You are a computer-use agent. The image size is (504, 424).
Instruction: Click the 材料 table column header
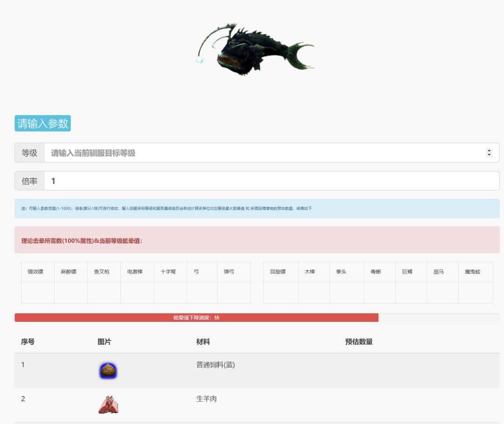coord(203,342)
